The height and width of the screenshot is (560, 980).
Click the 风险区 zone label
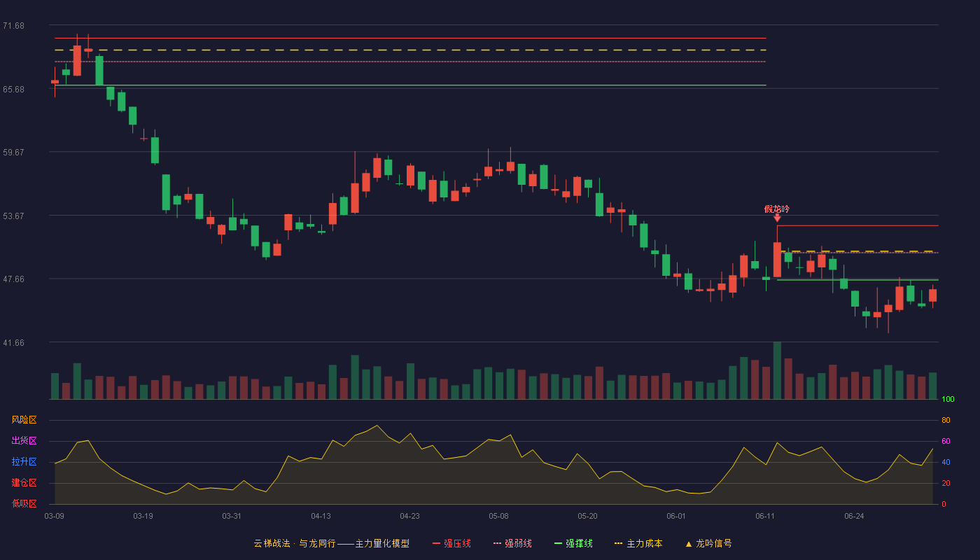(24, 420)
